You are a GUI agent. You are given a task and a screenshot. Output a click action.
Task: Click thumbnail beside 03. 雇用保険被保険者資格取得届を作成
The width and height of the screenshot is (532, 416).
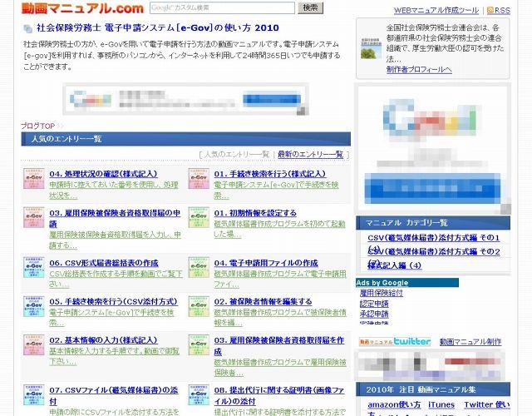(x=199, y=344)
